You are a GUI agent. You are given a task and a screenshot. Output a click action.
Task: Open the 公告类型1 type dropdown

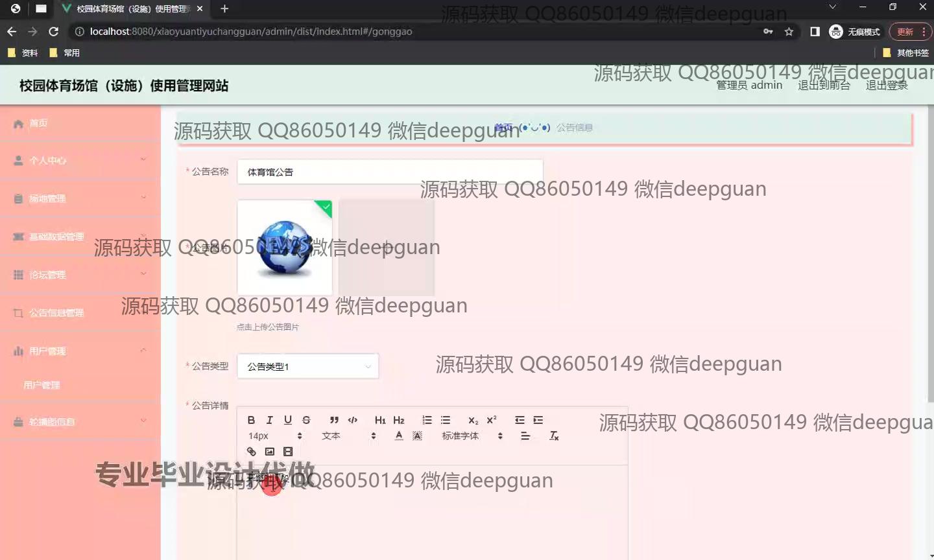[307, 366]
